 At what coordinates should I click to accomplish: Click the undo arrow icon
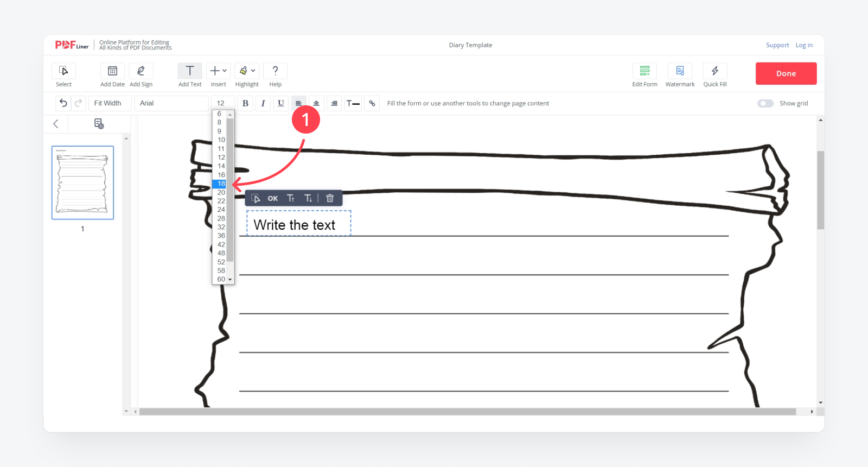pos(63,103)
